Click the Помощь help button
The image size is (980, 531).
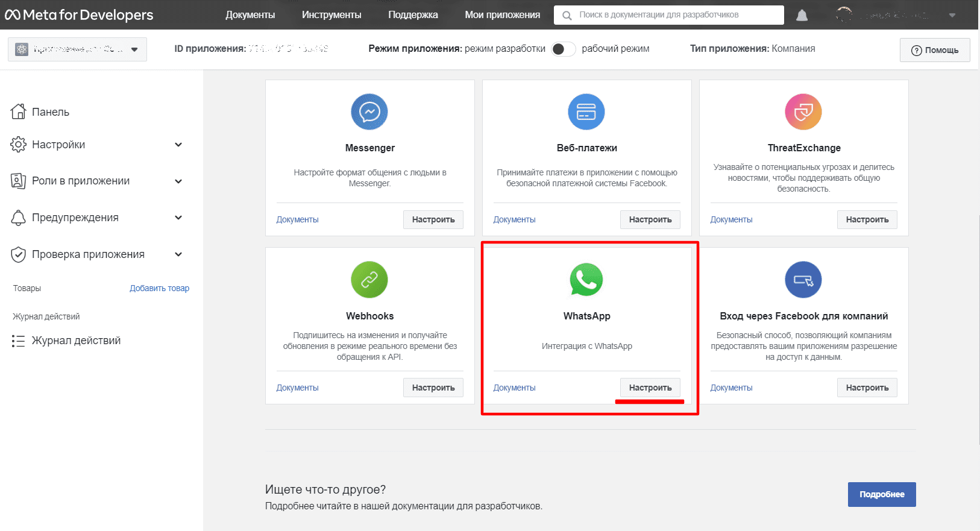tap(935, 50)
